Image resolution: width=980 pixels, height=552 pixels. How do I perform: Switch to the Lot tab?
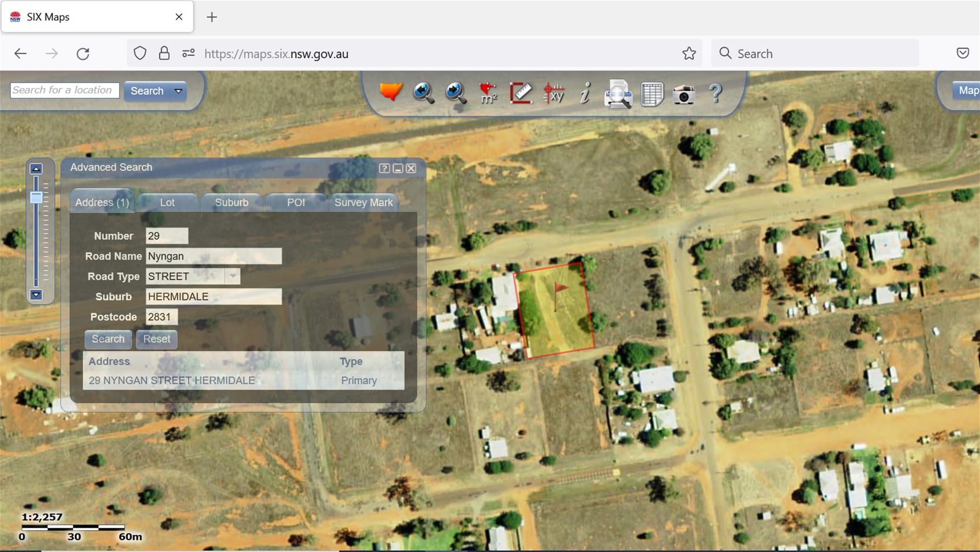coord(167,203)
